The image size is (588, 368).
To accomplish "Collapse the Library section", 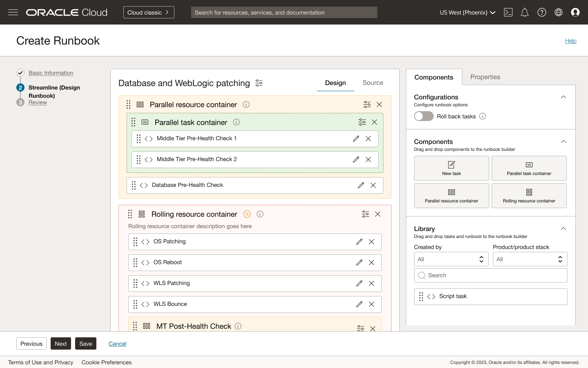I will pyautogui.click(x=563, y=229).
